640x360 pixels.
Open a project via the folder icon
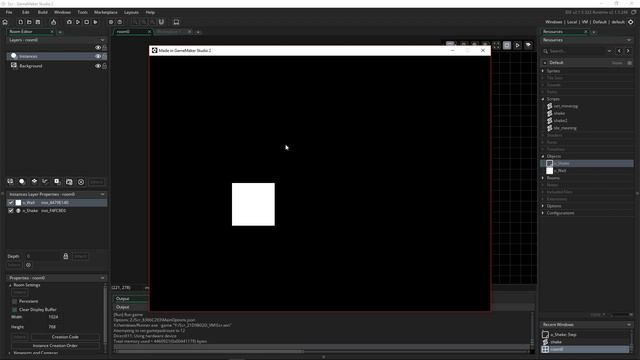pyautogui.click(x=29, y=22)
